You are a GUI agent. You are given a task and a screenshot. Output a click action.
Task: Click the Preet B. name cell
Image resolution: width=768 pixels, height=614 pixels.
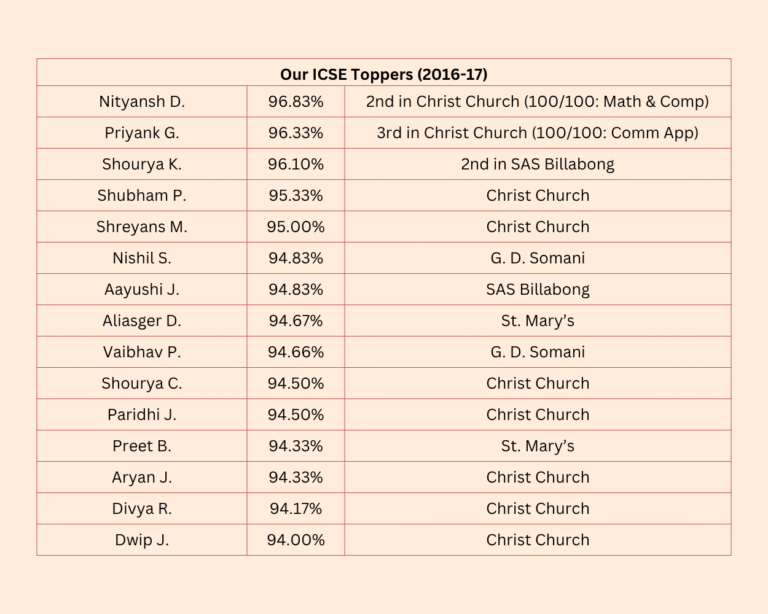pyautogui.click(x=142, y=446)
